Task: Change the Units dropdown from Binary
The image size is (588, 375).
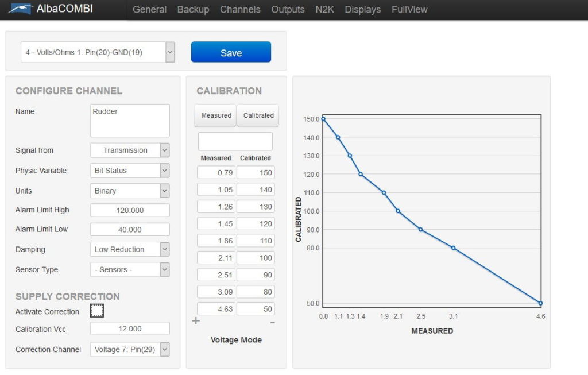Action: [x=129, y=190]
